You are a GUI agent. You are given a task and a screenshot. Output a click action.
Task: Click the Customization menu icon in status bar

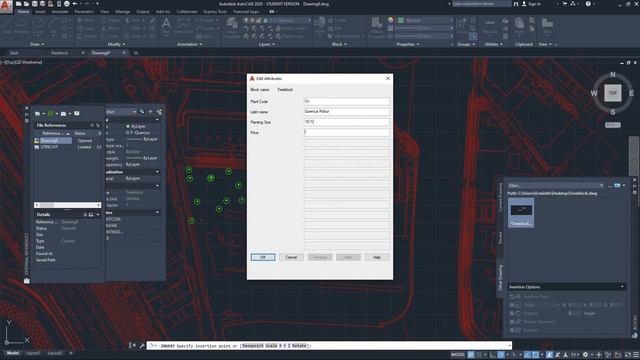[x=636, y=355]
